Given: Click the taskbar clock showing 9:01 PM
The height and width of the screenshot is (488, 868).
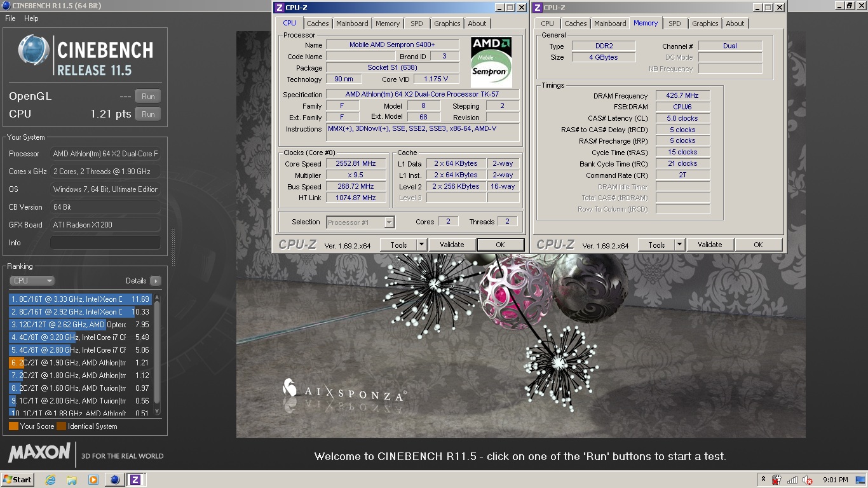Looking at the screenshot, I should [x=835, y=480].
